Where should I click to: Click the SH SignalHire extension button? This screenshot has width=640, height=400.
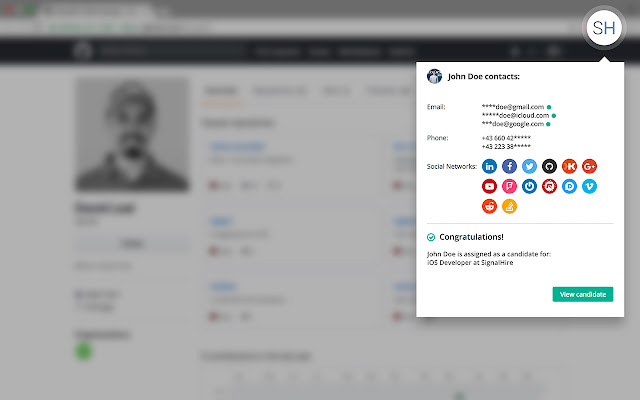(604, 28)
